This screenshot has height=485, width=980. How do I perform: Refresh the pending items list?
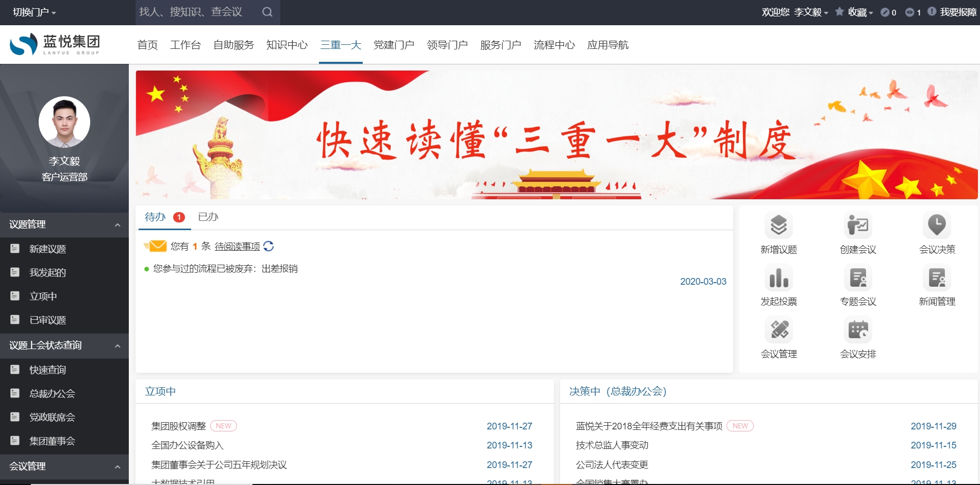point(269,246)
